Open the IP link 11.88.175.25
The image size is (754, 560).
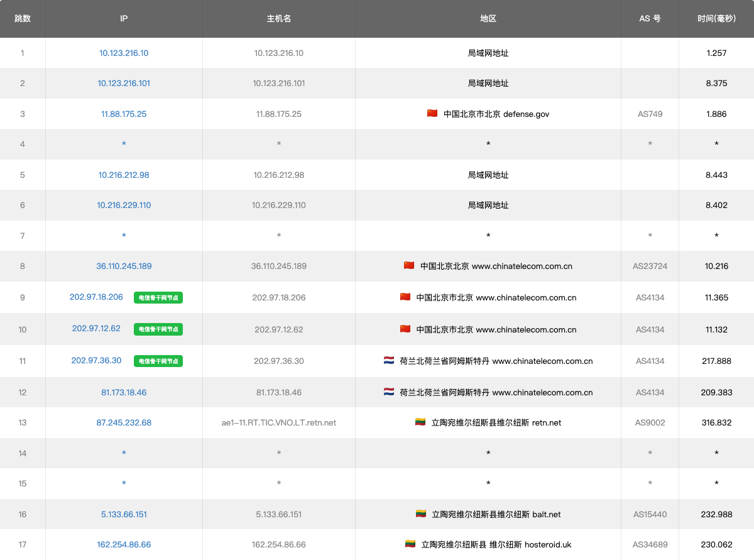click(x=124, y=114)
